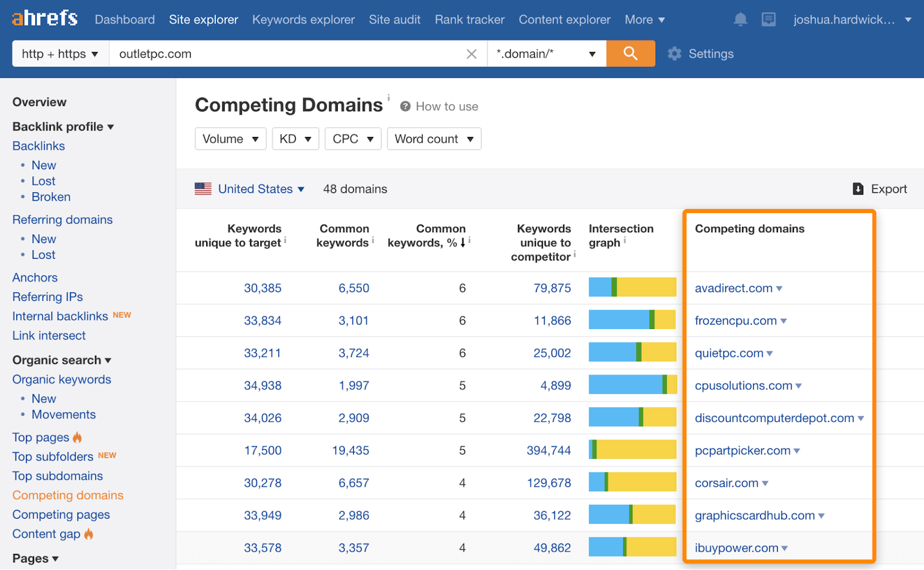Open Link intersect link
The image size is (924, 570).
point(49,336)
